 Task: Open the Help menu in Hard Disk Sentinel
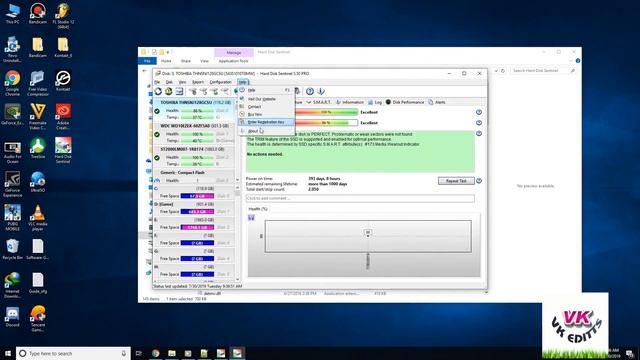click(x=243, y=82)
